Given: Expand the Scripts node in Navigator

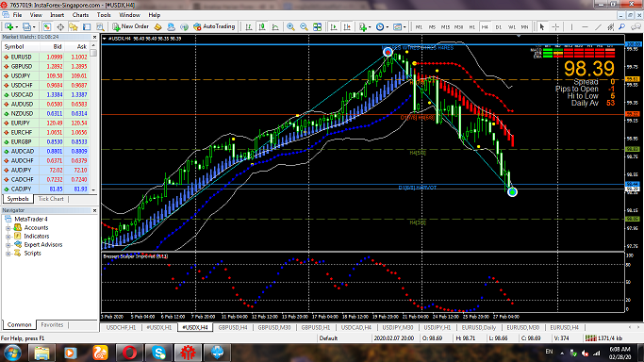Looking at the screenshot, I should coord(8,254).
